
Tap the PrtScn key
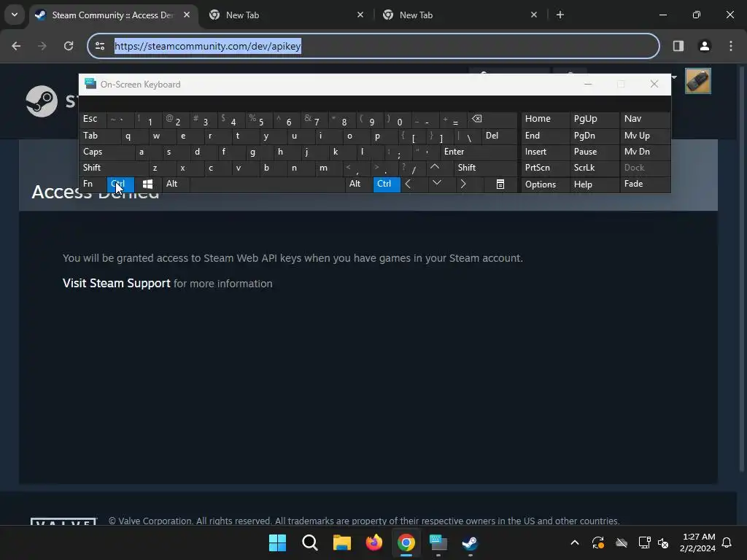545,168
